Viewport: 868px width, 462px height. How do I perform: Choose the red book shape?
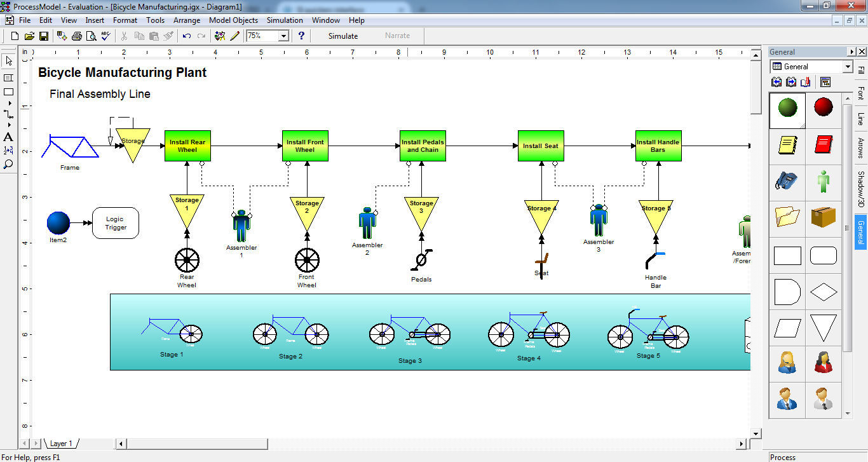click(824, 145)
